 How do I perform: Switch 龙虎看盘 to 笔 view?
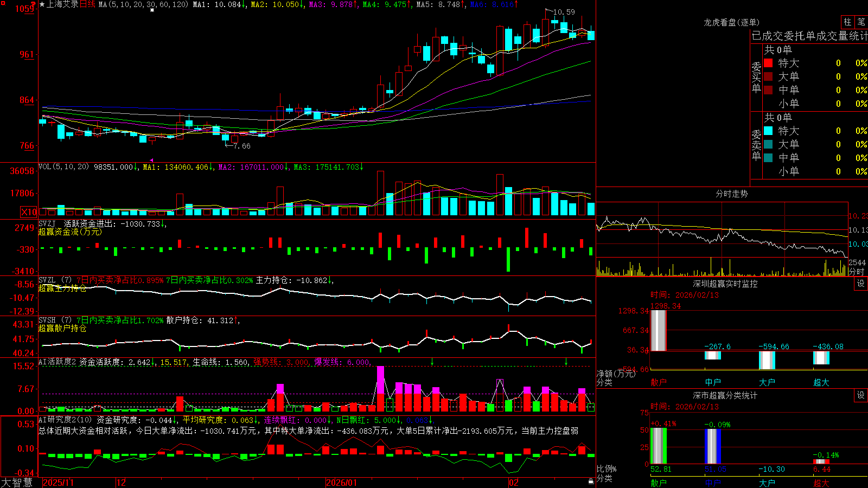pyautogui.click(x=861, y=22)
